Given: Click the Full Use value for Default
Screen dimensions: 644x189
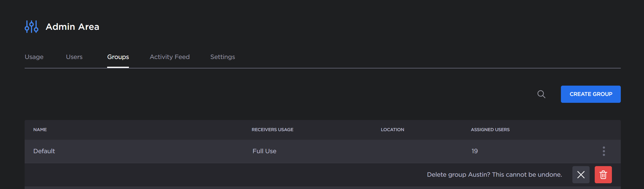Looking at the screenshot, I should [264, 151].
